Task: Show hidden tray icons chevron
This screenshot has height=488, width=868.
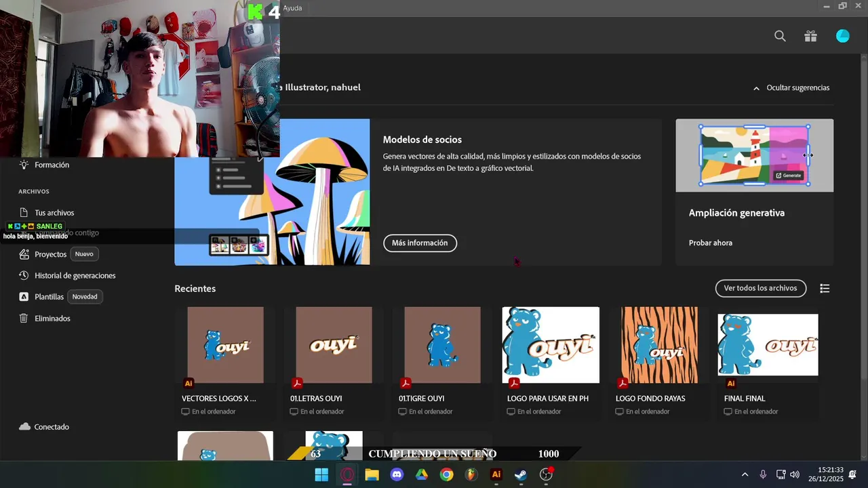Action: click(x=745, y=474)
